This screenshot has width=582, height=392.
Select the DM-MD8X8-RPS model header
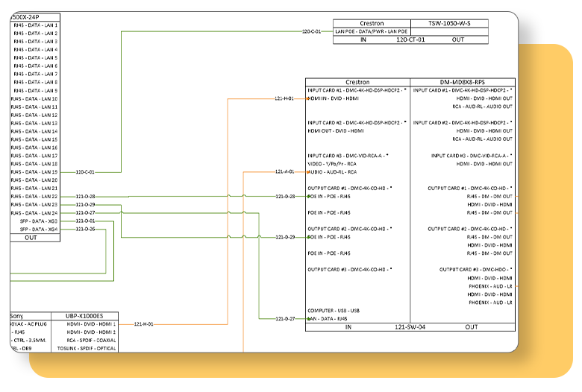point(463,82)
